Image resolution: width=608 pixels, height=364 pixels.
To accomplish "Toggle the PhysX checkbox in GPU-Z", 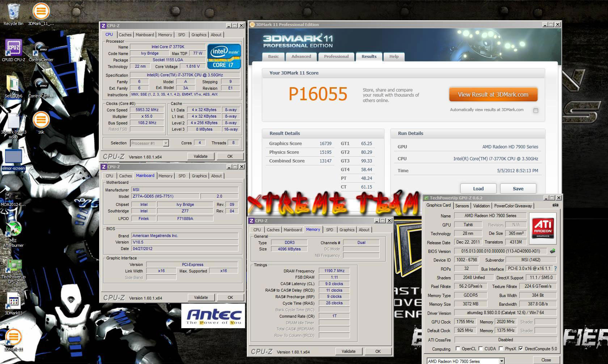I will click(501, 349).
